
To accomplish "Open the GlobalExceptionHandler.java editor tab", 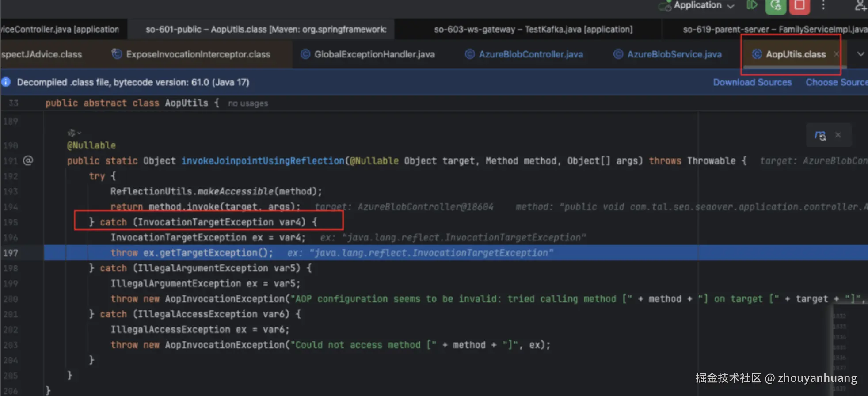I will 368,54.
